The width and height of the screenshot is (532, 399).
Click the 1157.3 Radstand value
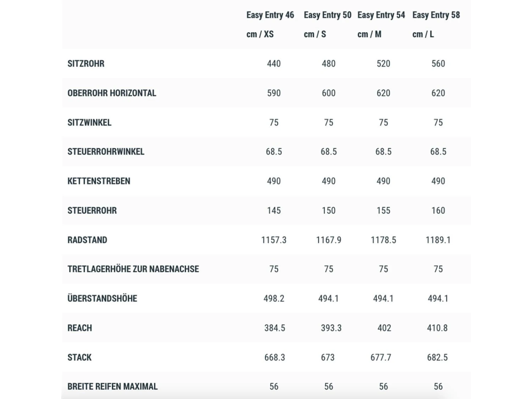273,240
